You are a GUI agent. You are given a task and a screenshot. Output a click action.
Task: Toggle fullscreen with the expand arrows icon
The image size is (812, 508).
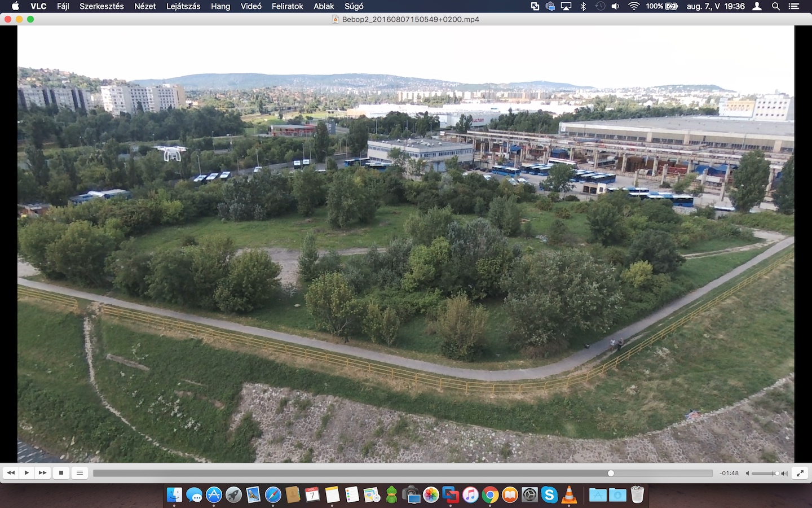[x=800, y=473]
